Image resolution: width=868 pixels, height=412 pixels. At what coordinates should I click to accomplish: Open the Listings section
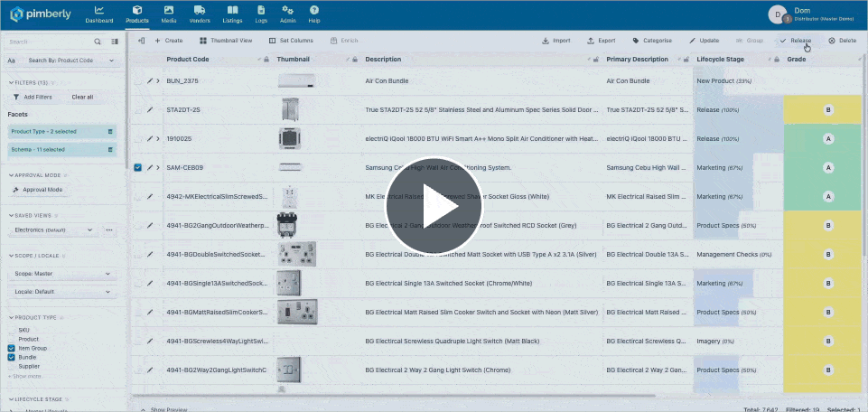point(232,14)
